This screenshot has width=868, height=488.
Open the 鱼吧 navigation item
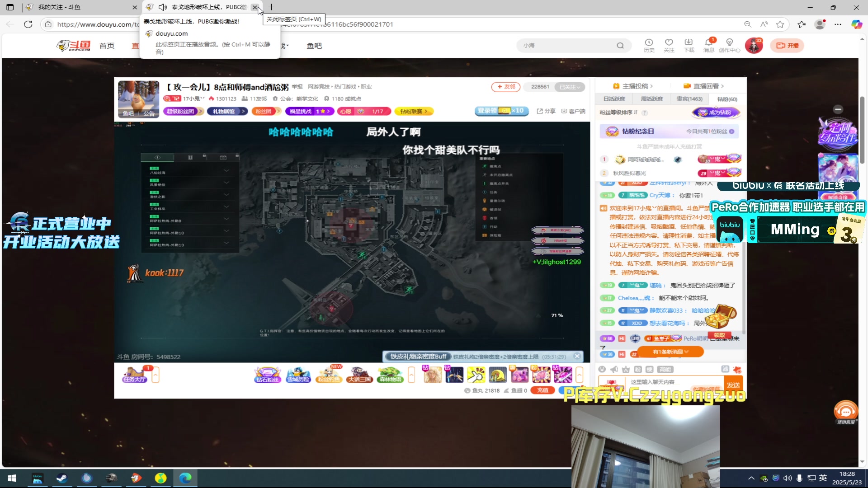314,46
